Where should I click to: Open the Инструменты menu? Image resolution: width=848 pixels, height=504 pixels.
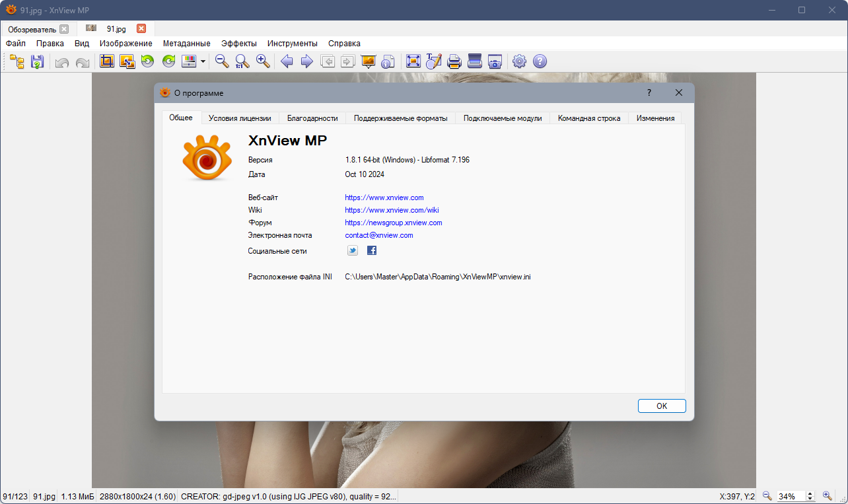pyautogui.click(x=293, y=43)
